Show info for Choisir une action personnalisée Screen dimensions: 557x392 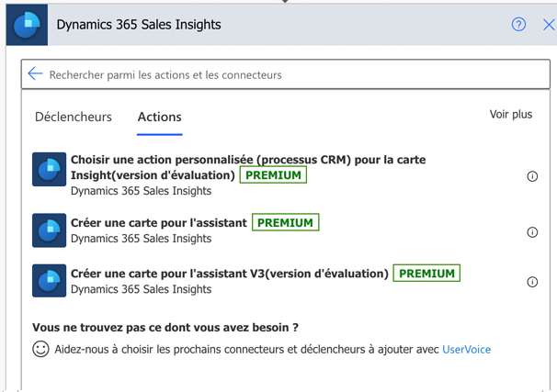point(532,176)
